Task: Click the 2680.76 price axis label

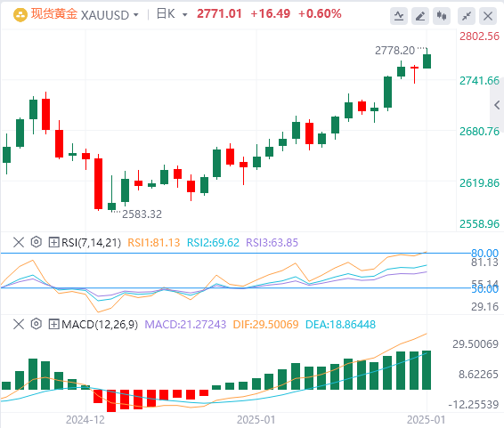Action: [479, 132]
